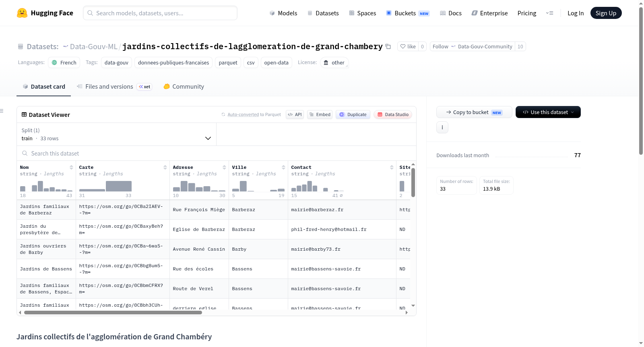Open the three-dot more options button
Image resolution: width=644 pixels, height=347 pixels.
click(442, 127)
